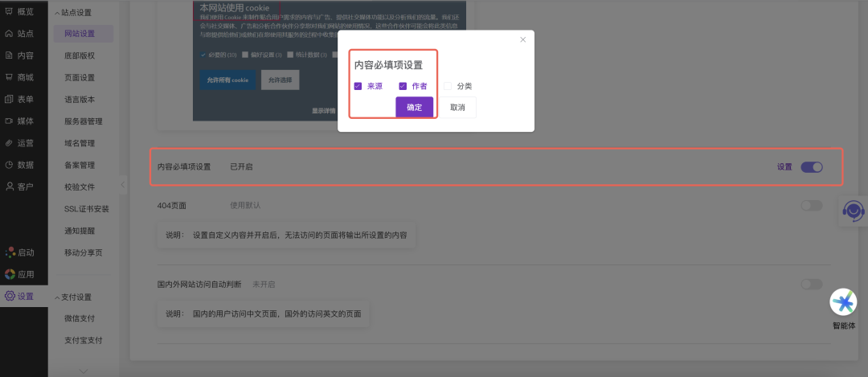Uncheck the 来源 checkbox
This screenshot has height=377, width=868.
tap(358, 86)
